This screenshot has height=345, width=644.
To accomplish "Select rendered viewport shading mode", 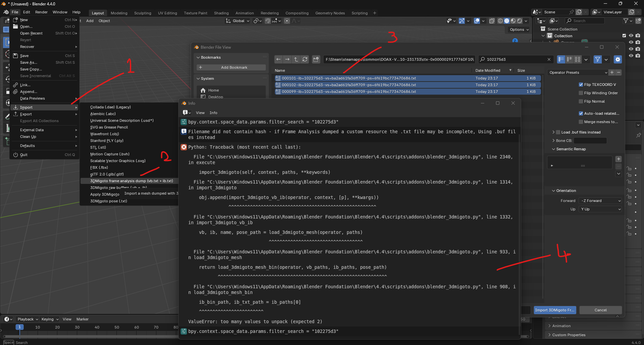I will (x=519, y=21).
